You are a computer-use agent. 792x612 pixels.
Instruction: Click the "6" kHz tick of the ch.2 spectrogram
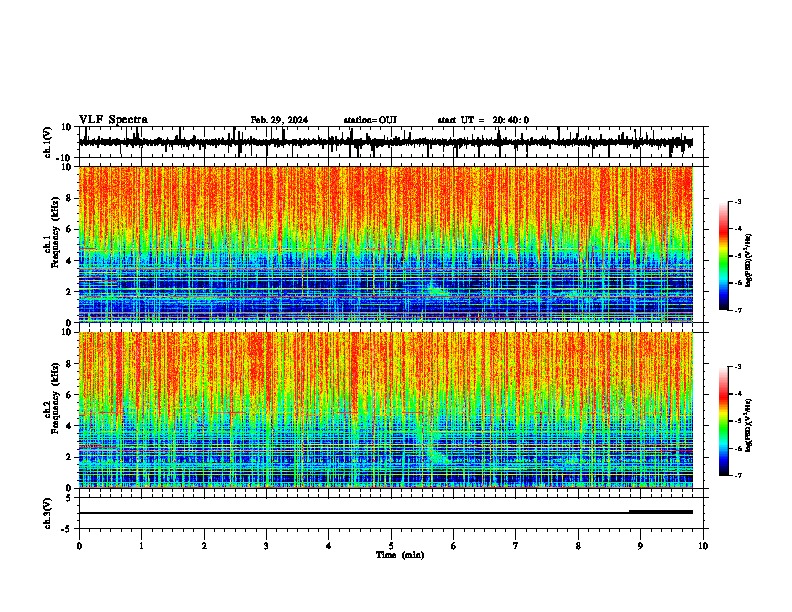pyautogui.click(x=69, y=395)
